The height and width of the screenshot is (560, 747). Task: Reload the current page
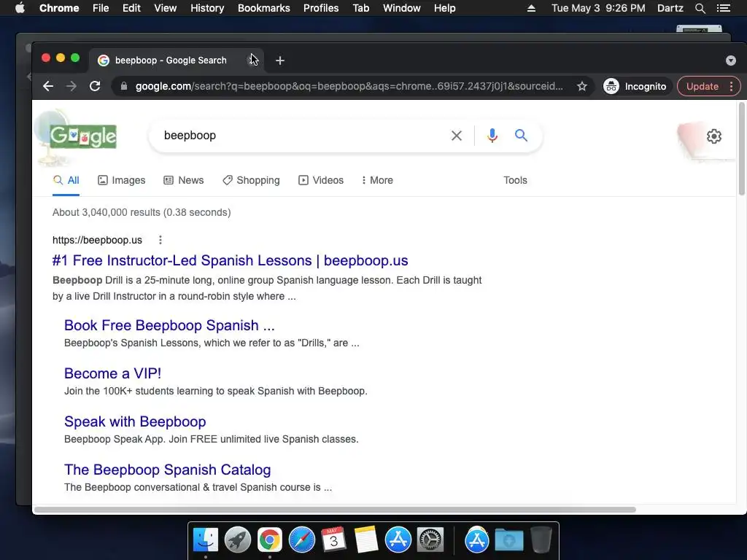pyautogui.click(x=95, y=86)
